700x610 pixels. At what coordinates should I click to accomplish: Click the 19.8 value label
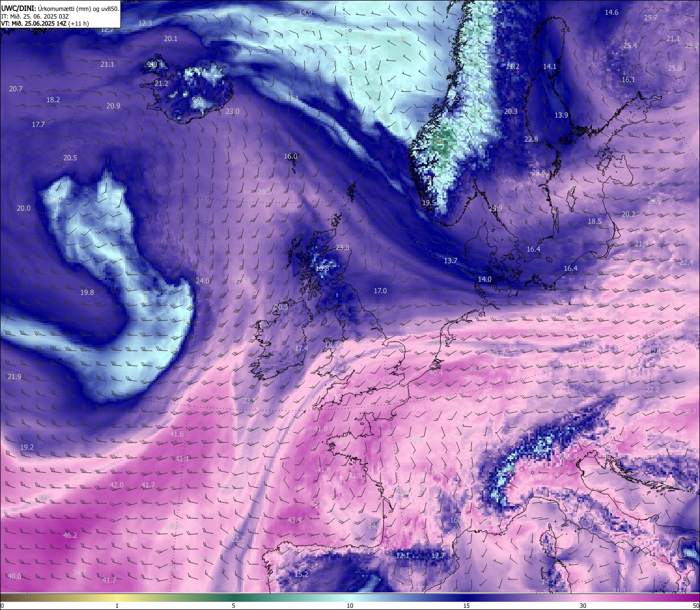[87, 292]
